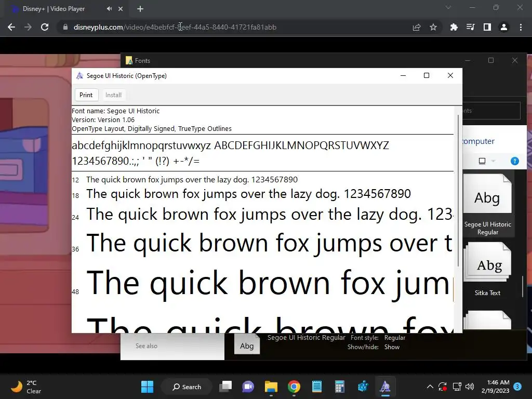532x399 pixels.
Task: Open Chrome tab search chevron
Action: (x=448, y=7)
